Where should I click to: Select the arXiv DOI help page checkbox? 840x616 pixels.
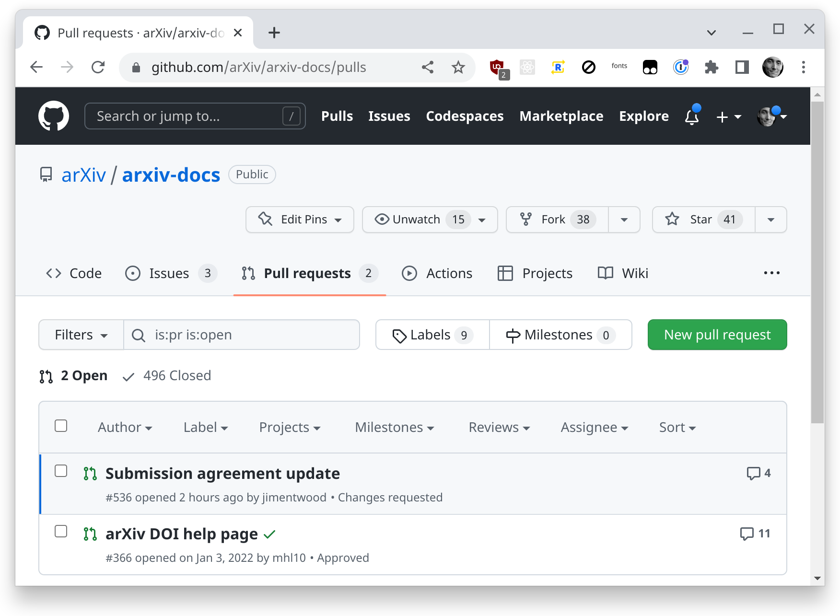(x=61, y=531)
